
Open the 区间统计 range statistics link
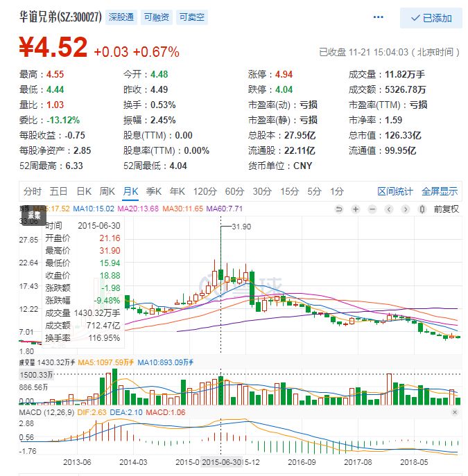(x=395, y=191)
